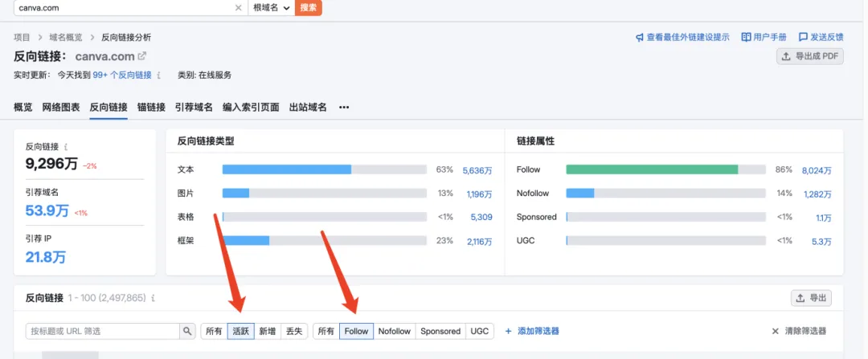Open the external link icon next to canva.com

(x=142, y=56)
